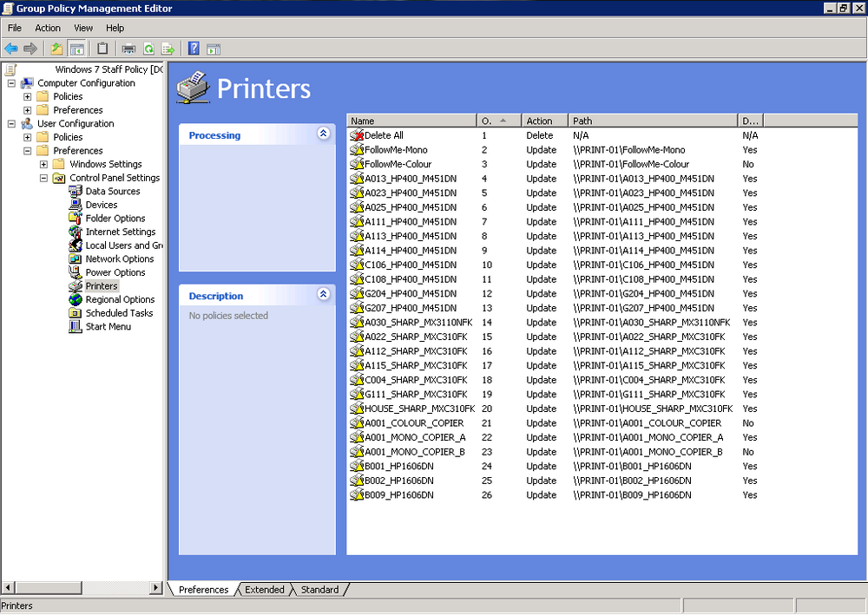Image resolution: width=868 pixels, height=615 pixels.
Task: Click the Print toolbar icon
Action: pyautogui.click(x=128, y=49)
